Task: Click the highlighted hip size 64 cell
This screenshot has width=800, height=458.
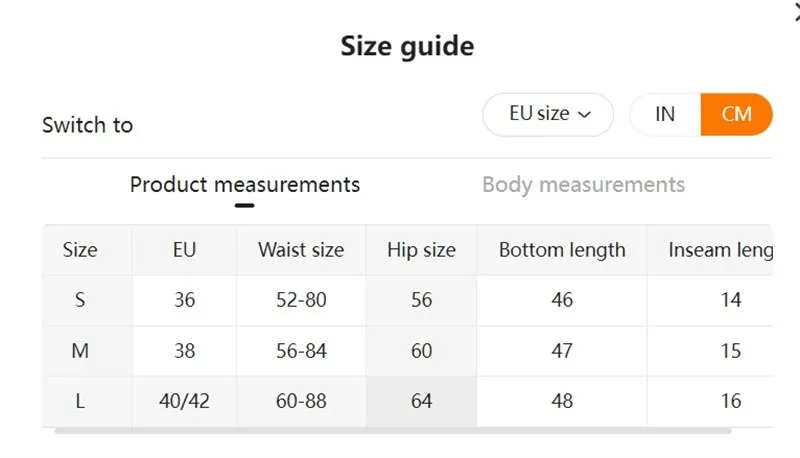Action: (x=421, y=401)
